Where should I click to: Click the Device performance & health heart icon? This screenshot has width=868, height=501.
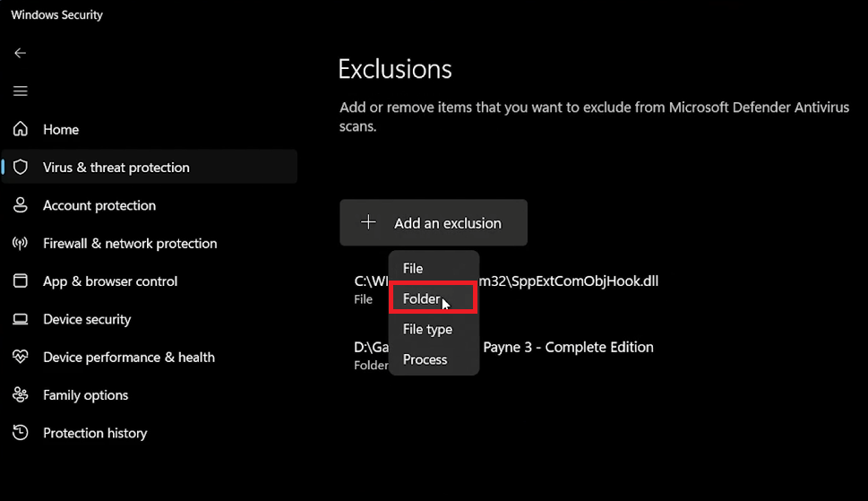(x=21, y=357)
